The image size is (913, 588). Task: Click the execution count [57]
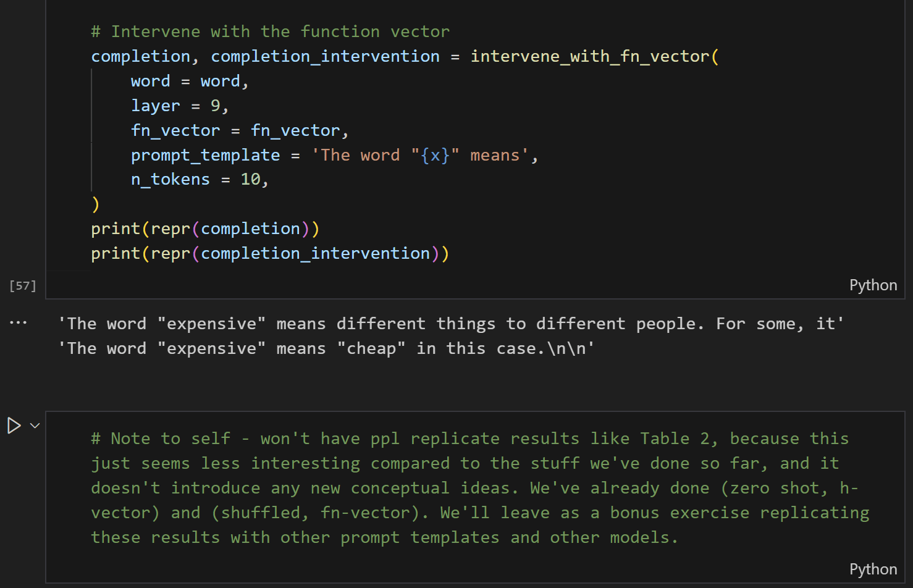pos(23,285)
